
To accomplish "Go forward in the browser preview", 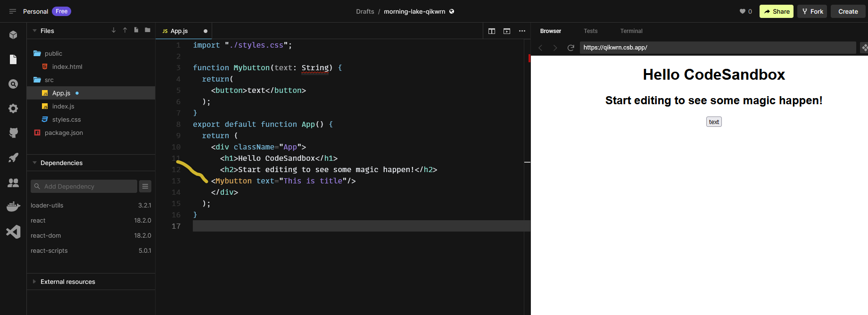I will [x=555, y=48].
